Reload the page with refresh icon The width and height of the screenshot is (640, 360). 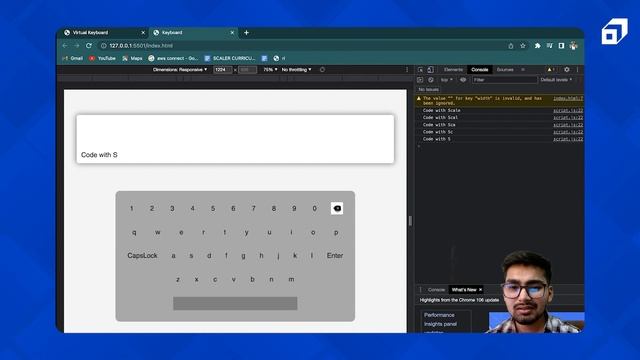click(89, 46)
